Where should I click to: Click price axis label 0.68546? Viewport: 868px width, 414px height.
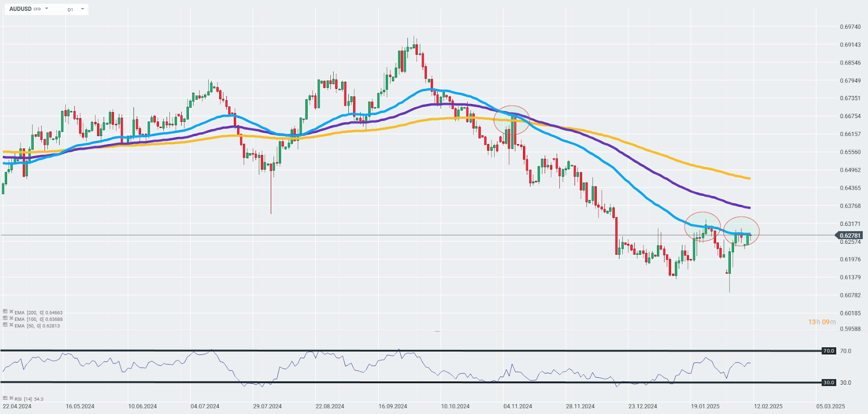coord(850,62)
